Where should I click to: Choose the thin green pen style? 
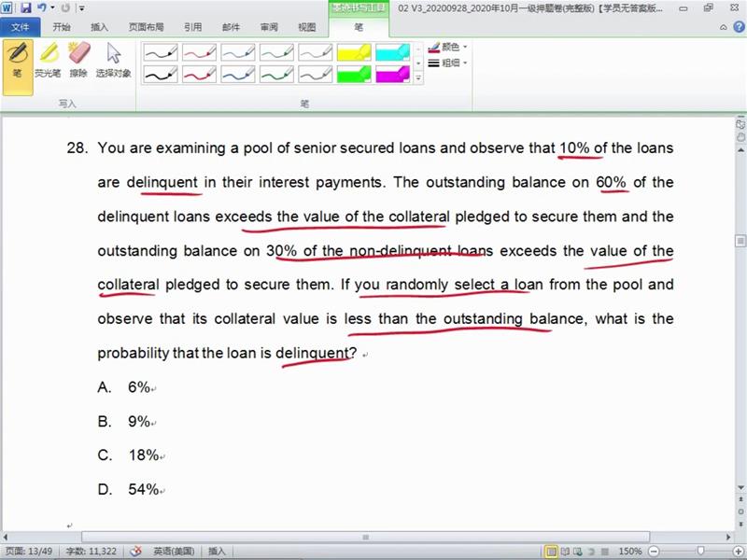click(276, 52)
